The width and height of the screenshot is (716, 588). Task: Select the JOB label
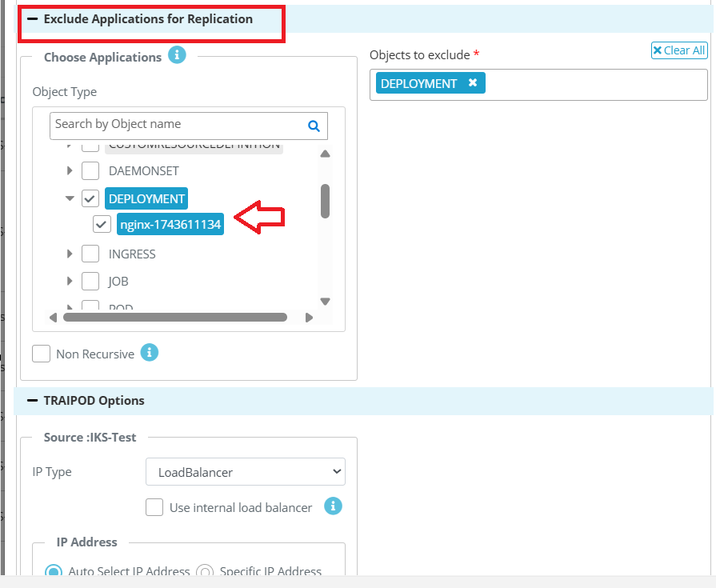(118, 282)
